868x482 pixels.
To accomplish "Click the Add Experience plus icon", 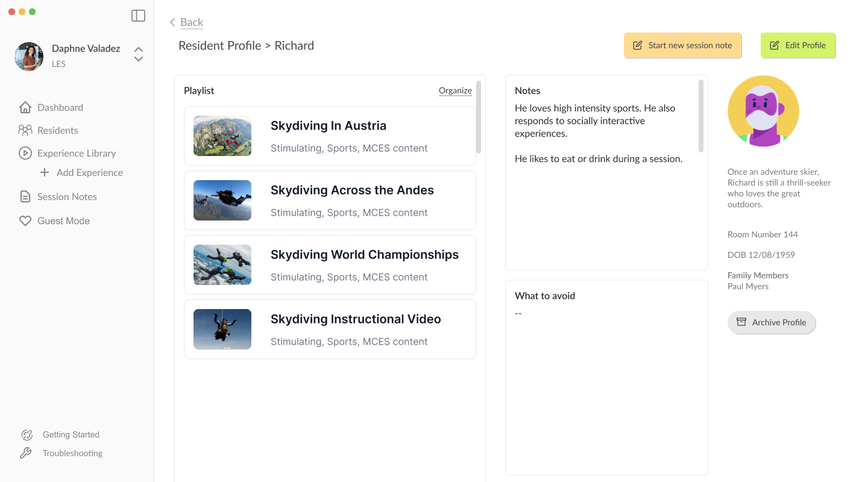I will click(45, 172).
